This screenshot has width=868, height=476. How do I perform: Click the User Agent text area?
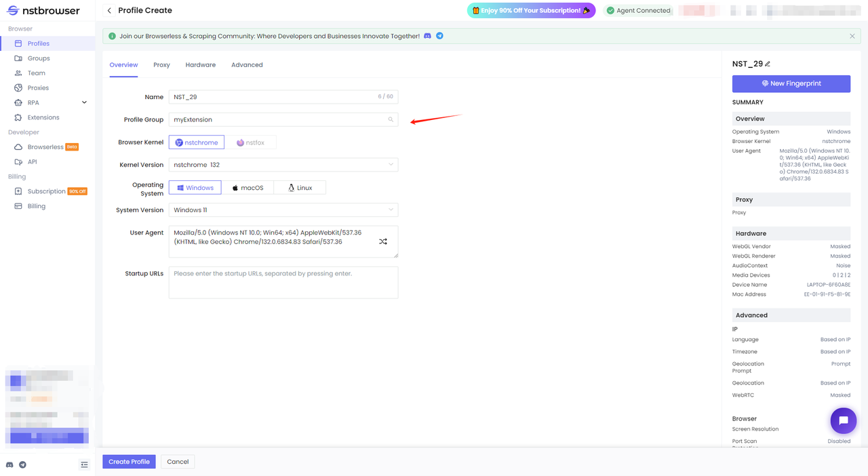pos(283,242)
